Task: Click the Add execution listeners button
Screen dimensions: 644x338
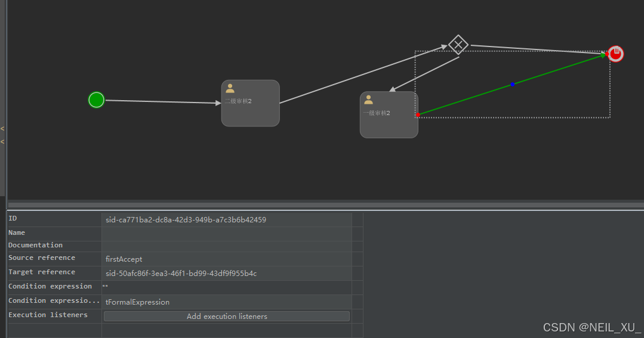Action: [227, 317]
